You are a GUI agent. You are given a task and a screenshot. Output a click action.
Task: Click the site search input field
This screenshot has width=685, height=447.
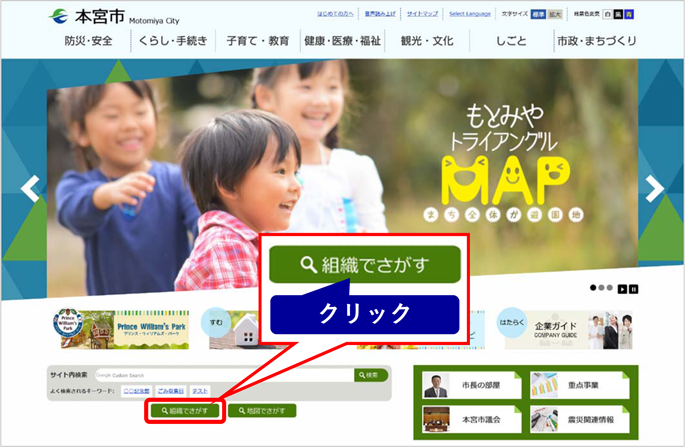224,375
